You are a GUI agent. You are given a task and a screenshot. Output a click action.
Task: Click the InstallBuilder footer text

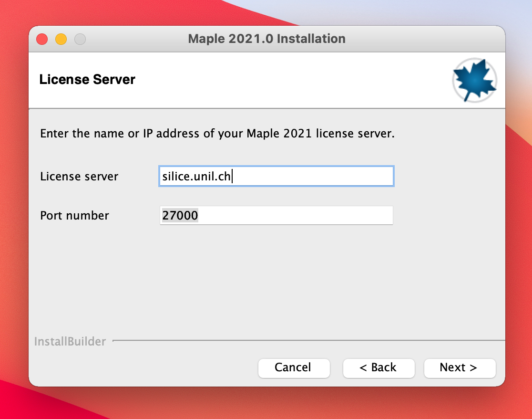[70, 342]
